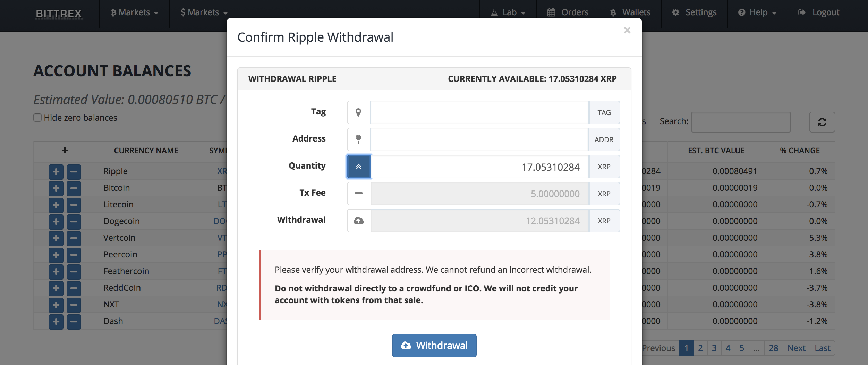Go to pagination page 28
The width and height of the screenshot is (868, 365).
tap(773, 348)
